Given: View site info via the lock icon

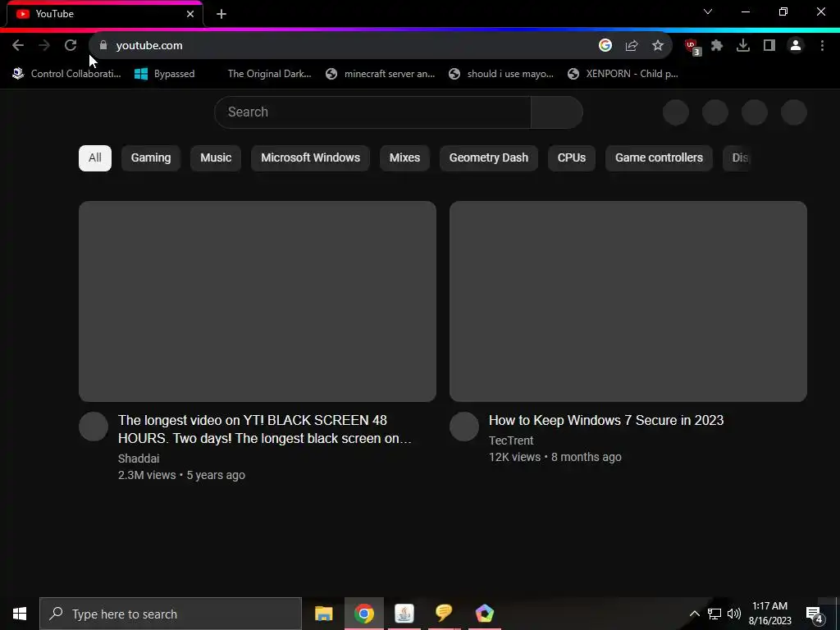Looking at the screenshot, I should pos(103,46).
